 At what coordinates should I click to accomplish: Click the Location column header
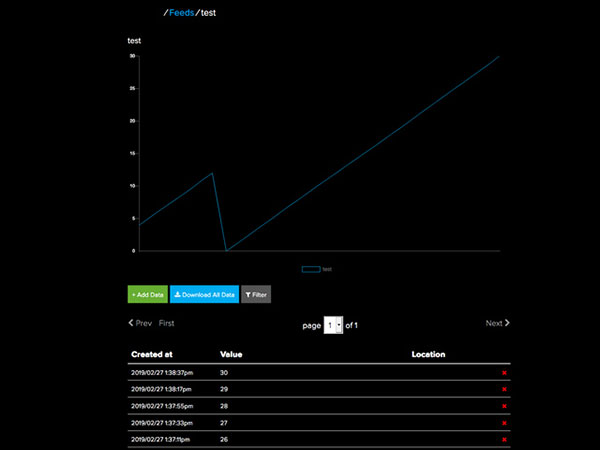pos(428,354)
